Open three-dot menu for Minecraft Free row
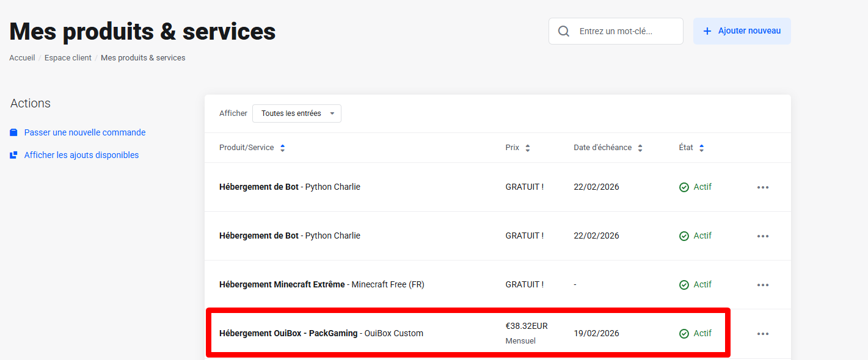The image size is (868, 360). click(762, 285)
